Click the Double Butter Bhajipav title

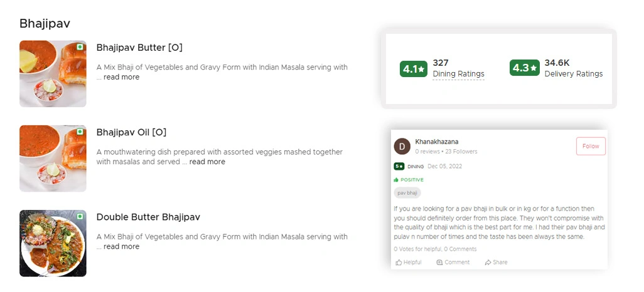point(148,217)
